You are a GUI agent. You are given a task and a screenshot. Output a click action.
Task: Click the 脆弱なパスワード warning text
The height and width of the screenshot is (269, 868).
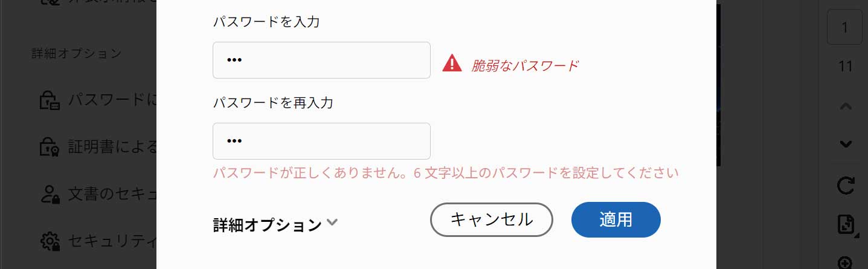pos(525,65)
